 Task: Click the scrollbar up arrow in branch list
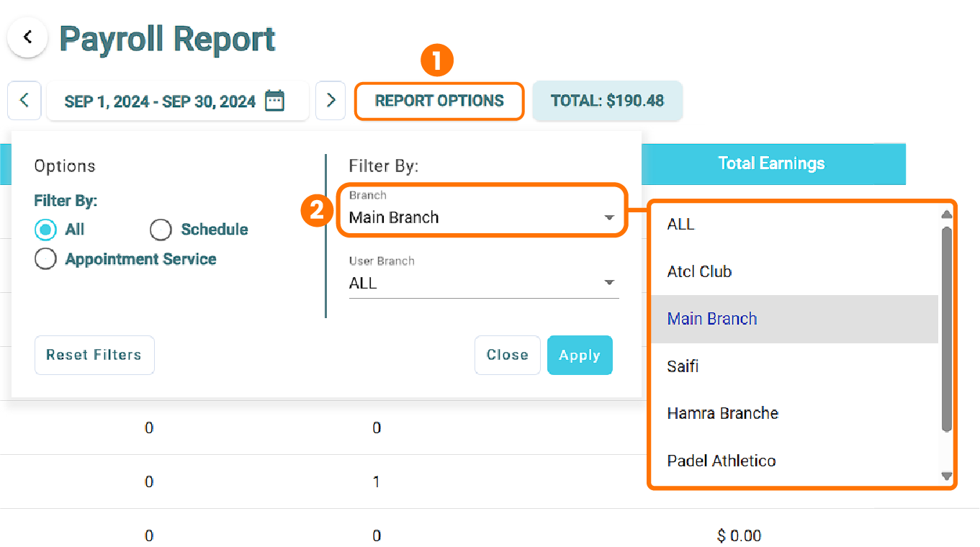click(x=945, y=213)
